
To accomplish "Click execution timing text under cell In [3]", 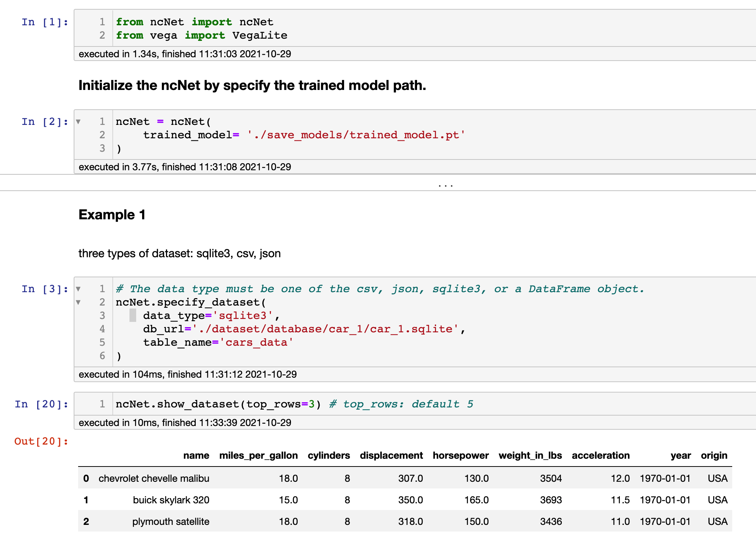I will tap(188, 374).
